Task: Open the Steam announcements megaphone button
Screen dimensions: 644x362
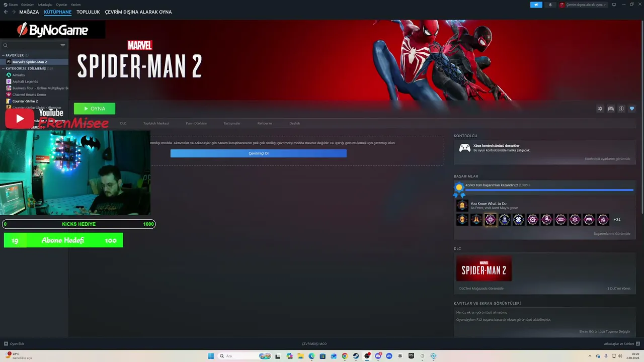Action: tap(536, 5)
